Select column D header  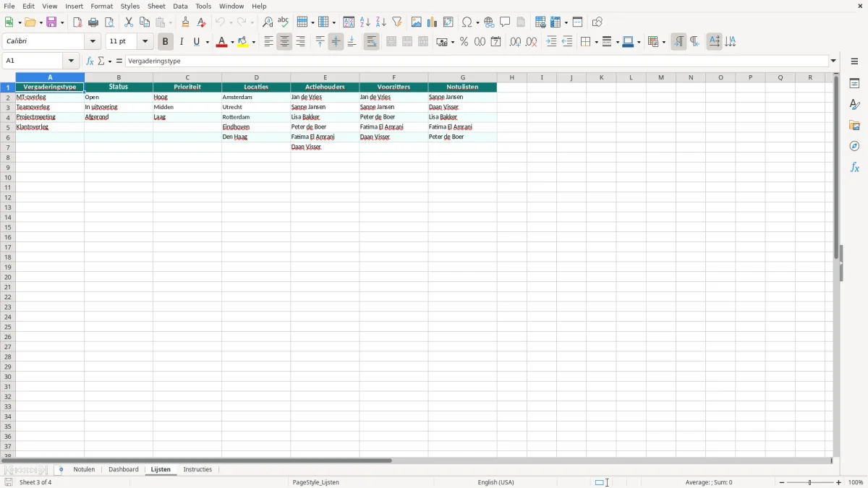point(256,77)
